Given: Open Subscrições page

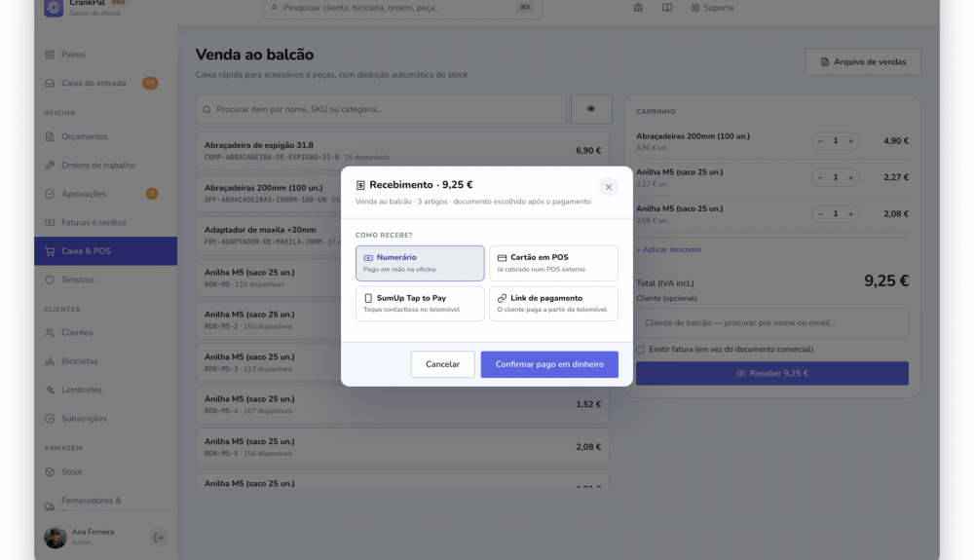Looking at the screenshot, I should pyautogui.click(x=105, y=419).
